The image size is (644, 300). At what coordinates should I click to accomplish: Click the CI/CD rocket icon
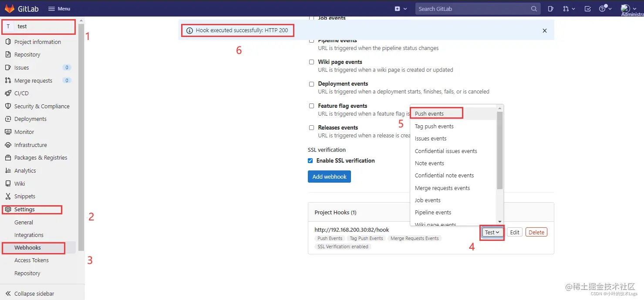(8, 93)
